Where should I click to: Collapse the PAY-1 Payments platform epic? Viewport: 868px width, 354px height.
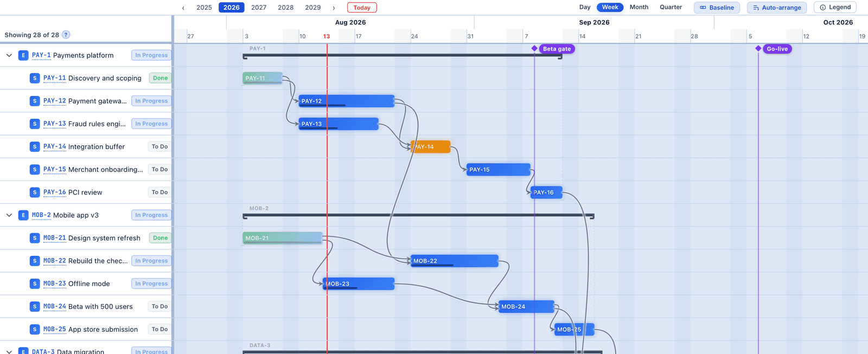[9, 55]
